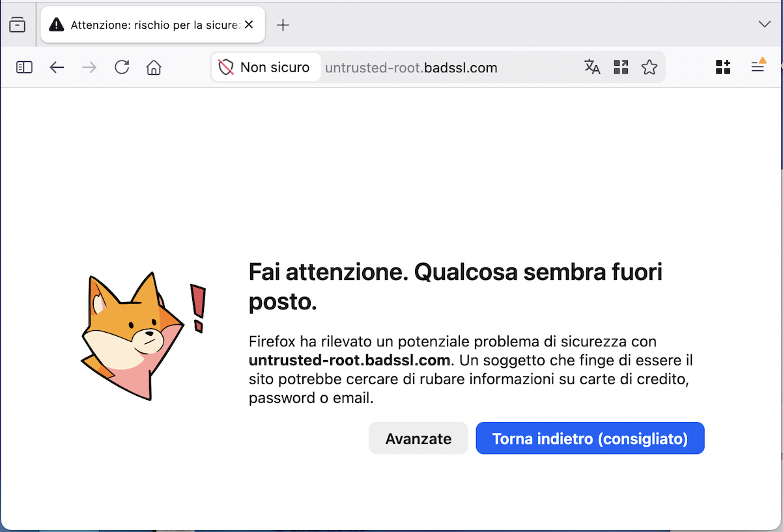Click untrusted-root.badssl.com in the address bar
The width and height of the screenshot is (783, 532).
pos(411,67)
